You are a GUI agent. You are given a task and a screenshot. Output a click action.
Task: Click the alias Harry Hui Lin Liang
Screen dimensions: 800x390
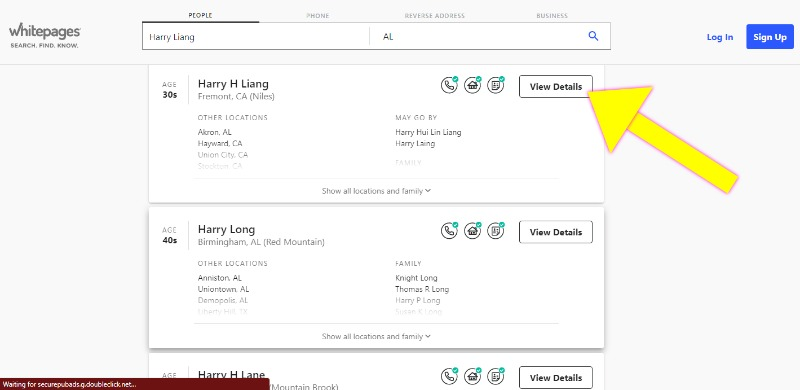pyautogui.click(x=428, y=132)
